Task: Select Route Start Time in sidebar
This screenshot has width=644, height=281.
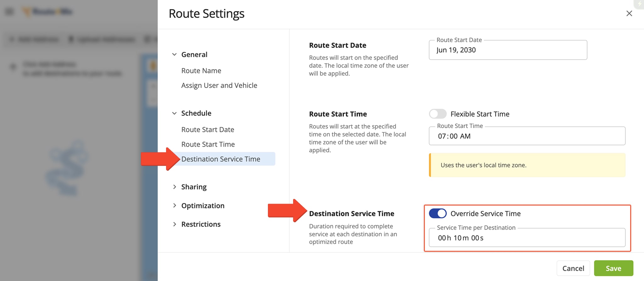Action: (208, 144)
